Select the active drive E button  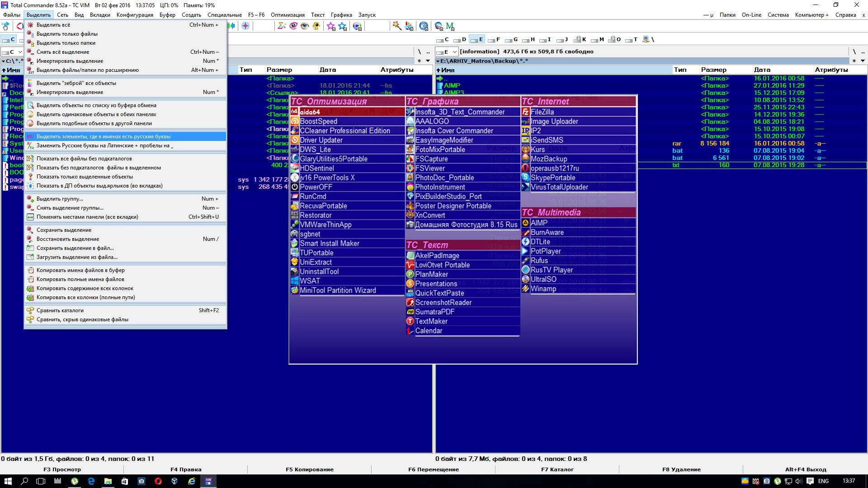(477, 40)
